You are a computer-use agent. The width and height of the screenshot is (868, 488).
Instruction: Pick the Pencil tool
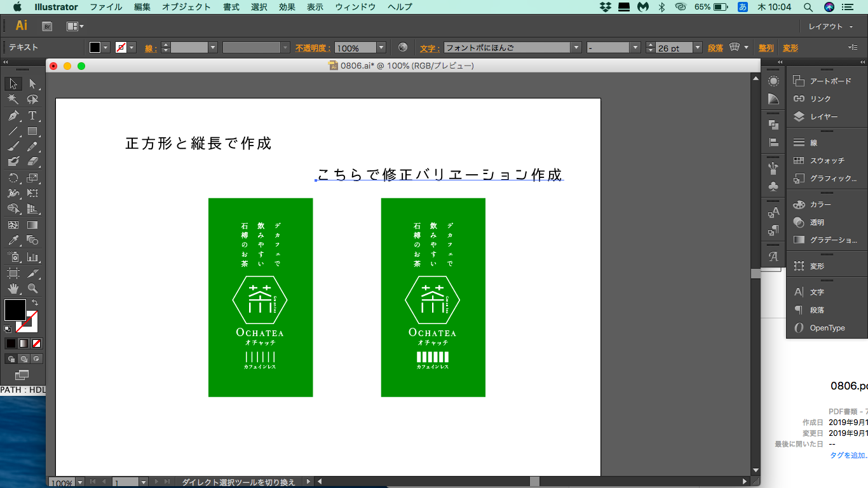(32, 146)
